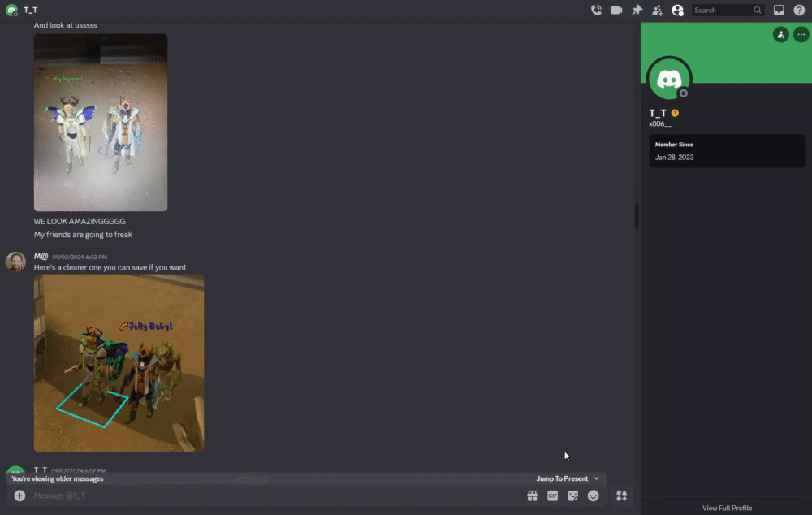Click the x006__ username in profile panel
Viewport: 812px width, 515px height.
tap(660, 124)
